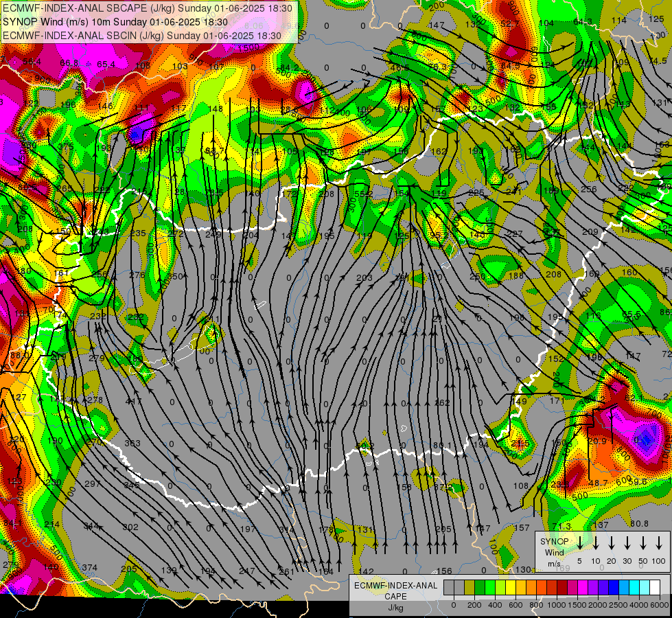Click the 2000 tick label in CAPE legend
Image resolution: width=672 pixels, height=618 pixels.
pos(598,605)
